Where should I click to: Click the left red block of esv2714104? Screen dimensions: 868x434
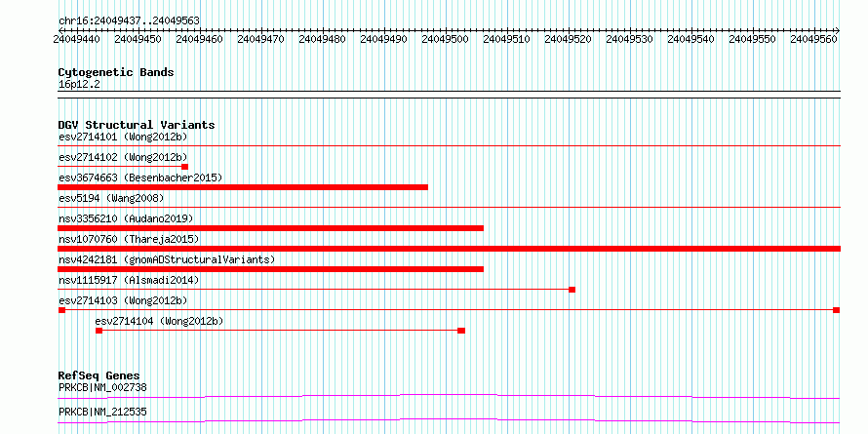[x=99, y=331]
